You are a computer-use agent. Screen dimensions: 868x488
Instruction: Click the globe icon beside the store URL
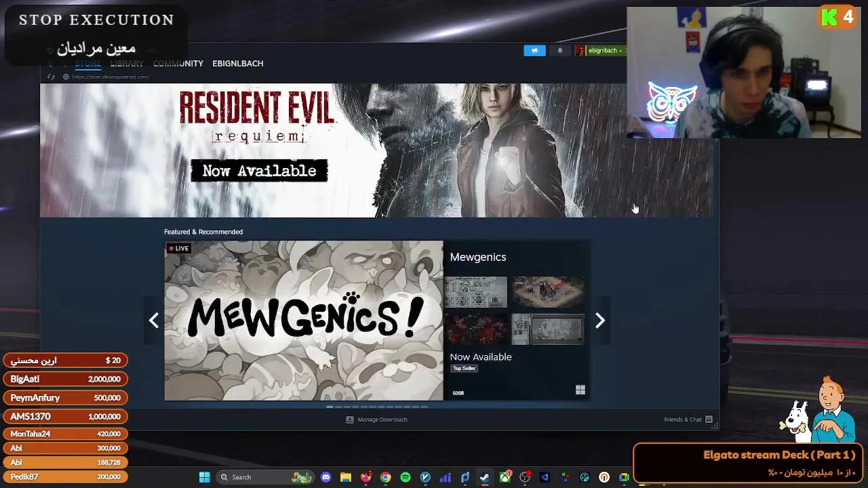coord(66,77)
